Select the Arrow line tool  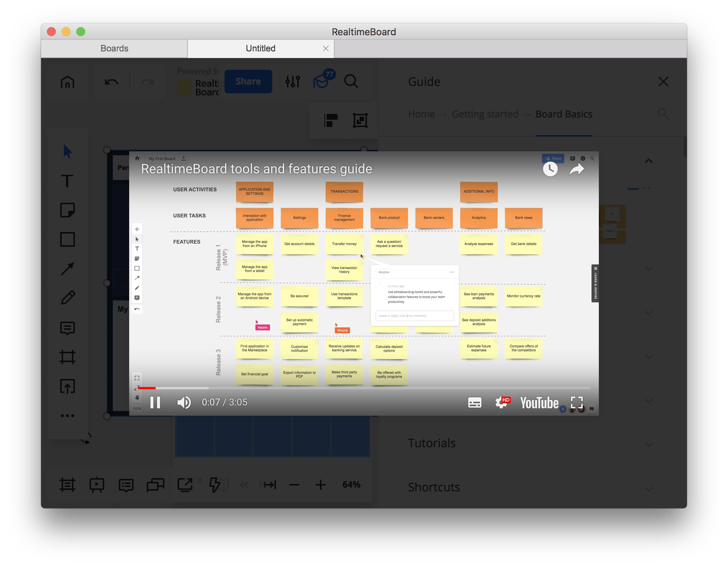(x=68, y=269)
